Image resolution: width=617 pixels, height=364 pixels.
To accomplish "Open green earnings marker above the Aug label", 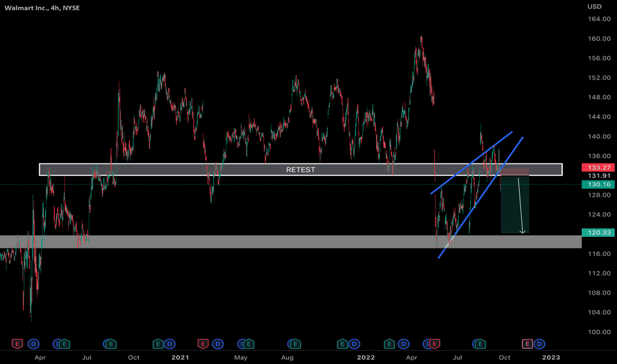I will coord(295,344).
